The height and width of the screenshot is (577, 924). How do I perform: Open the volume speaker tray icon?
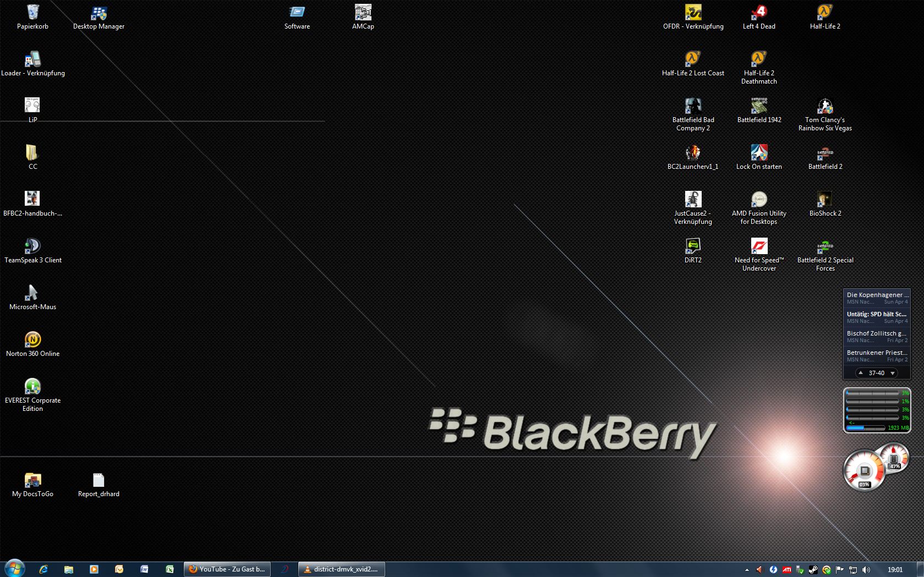(x=866, y=570)
